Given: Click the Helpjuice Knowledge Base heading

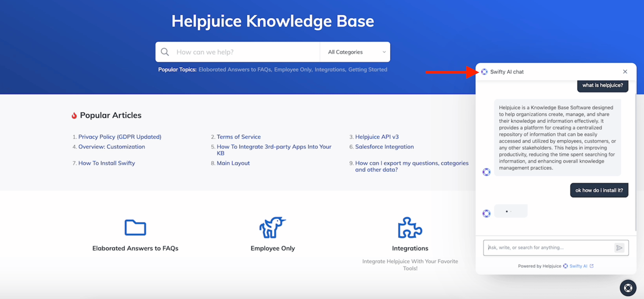Looking at the screenshot, I should pyautogui.click(x=272, y=21).
